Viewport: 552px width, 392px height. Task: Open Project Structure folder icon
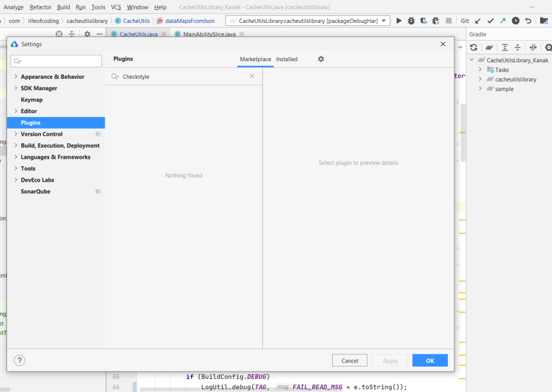coord(544,21)
